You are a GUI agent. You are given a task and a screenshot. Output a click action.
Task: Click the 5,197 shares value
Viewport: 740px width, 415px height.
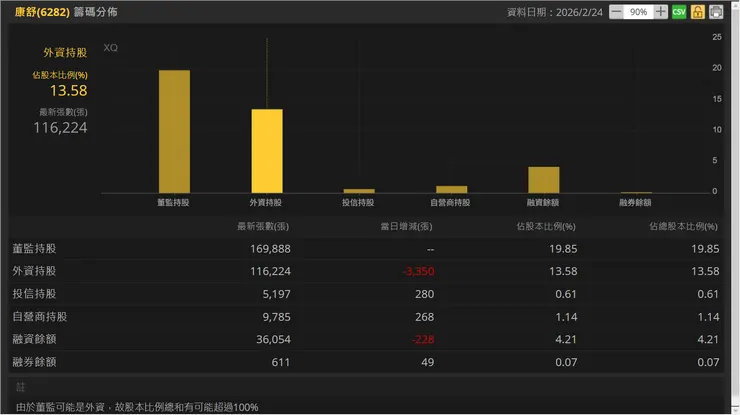pos(277,294)
